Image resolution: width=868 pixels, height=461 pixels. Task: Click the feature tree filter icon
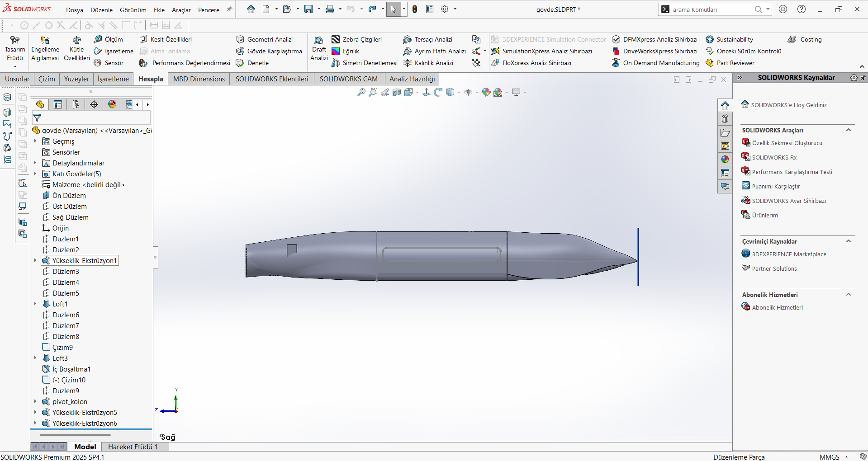[38, 118]
